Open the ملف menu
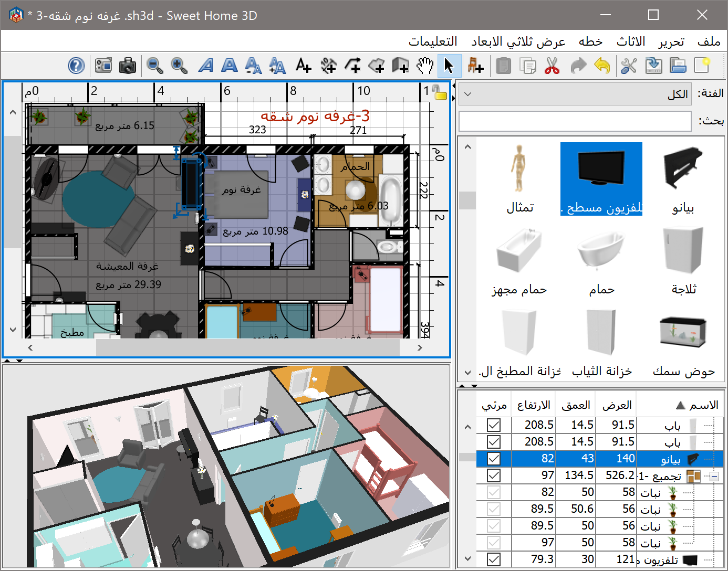728x571 pixels. (709, 41)
